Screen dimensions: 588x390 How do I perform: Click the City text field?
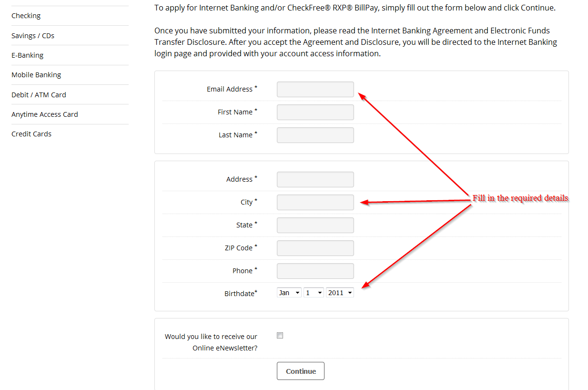coord(315,202)
